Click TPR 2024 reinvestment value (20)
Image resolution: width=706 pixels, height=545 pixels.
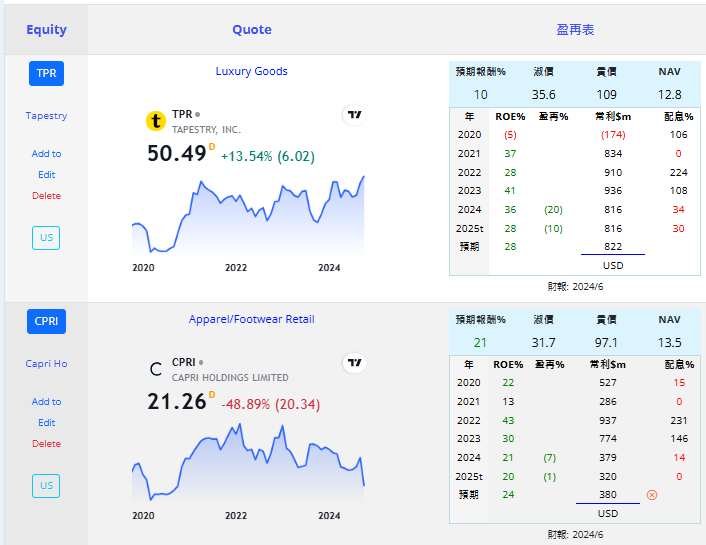tap(553, 210)
